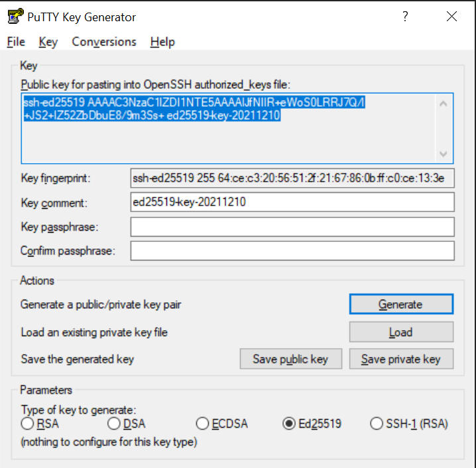
Task: Open the Help menu
Action: click(162, 42)
